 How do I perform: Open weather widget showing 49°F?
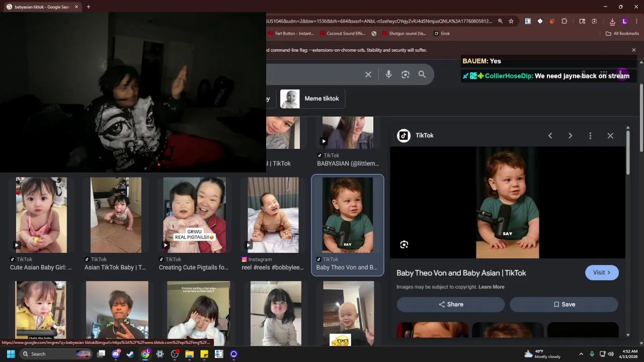click(542, 354)
